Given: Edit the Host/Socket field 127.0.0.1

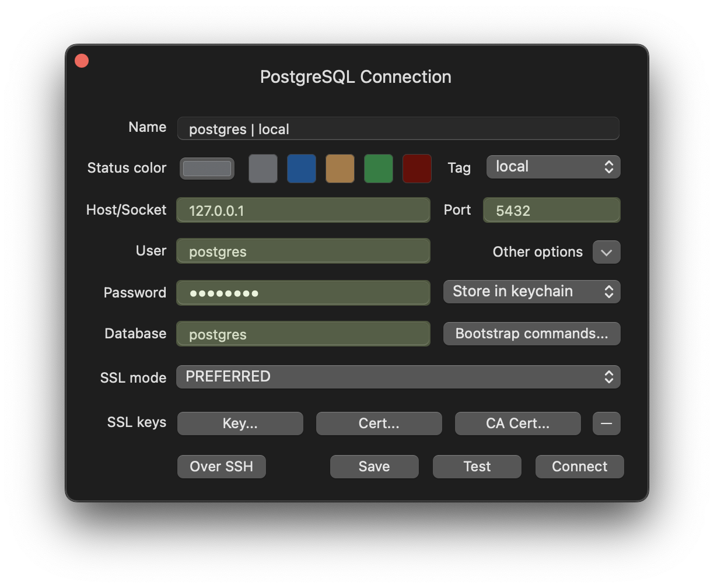Looking at the screenshot, I should [303, 210].
